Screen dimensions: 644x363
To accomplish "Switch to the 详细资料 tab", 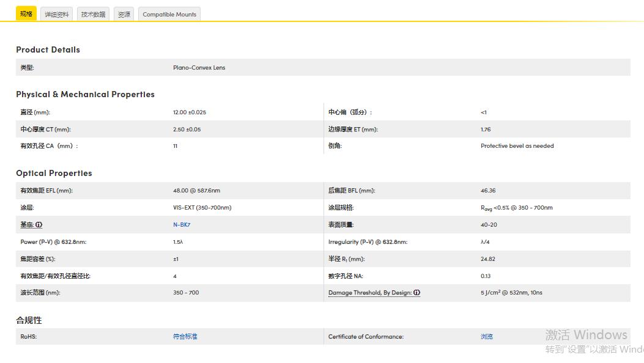I will pyautogui.click(x=57, y=14).
